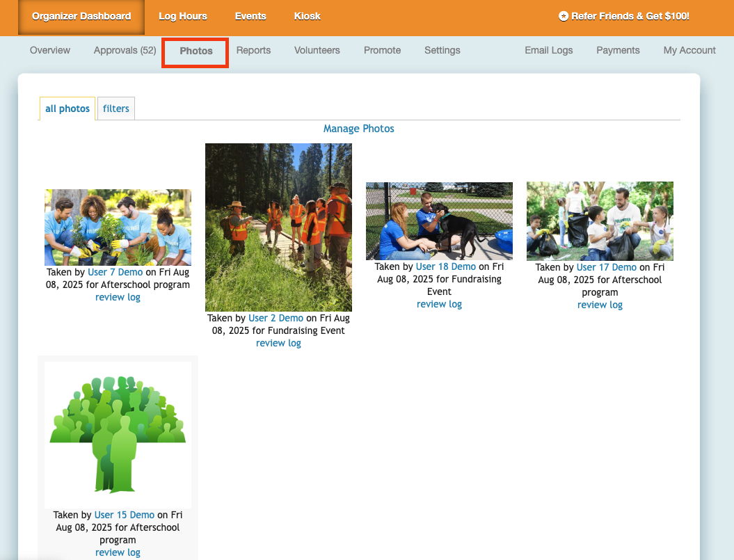Open the dog shelter photo by User 18
Viewport: 734px width, 560px height.
[439, 221]
